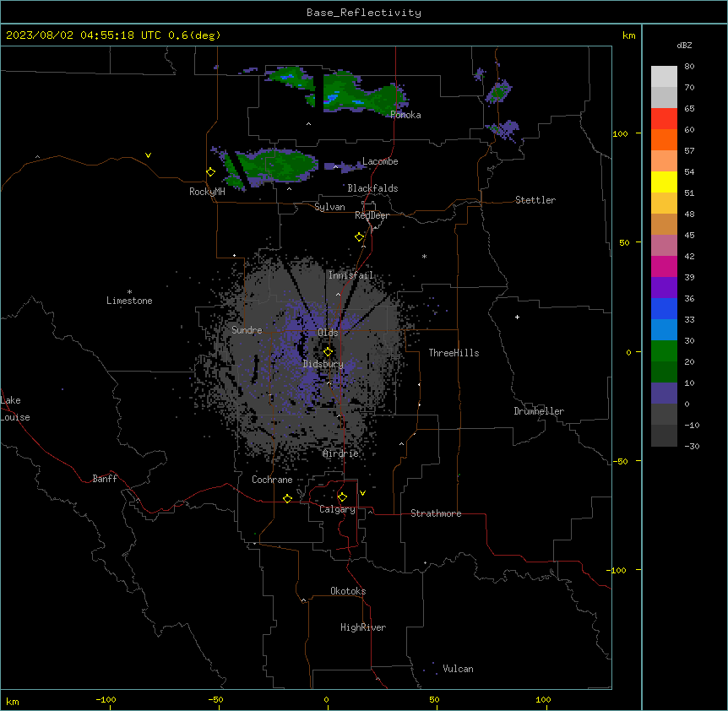Click the ThreeHills label
The width and height of the screenshot is (728, 711).
tap(454, 353)
